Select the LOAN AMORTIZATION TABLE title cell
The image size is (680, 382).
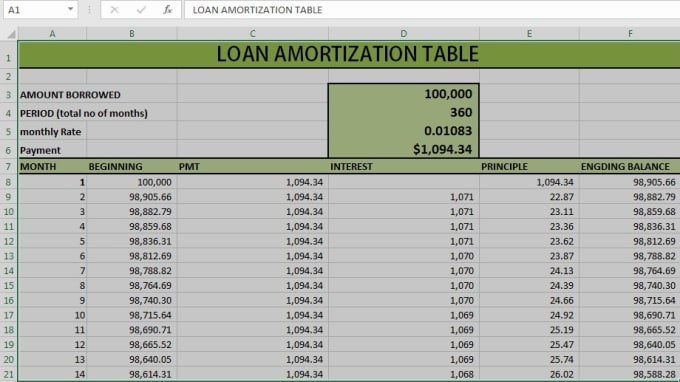[x=349, y=54]
